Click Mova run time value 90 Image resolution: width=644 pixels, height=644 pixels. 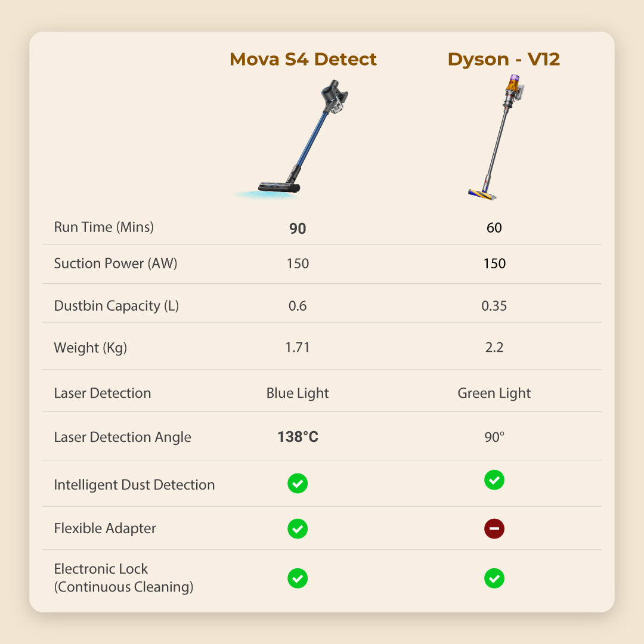click(298, 228)
